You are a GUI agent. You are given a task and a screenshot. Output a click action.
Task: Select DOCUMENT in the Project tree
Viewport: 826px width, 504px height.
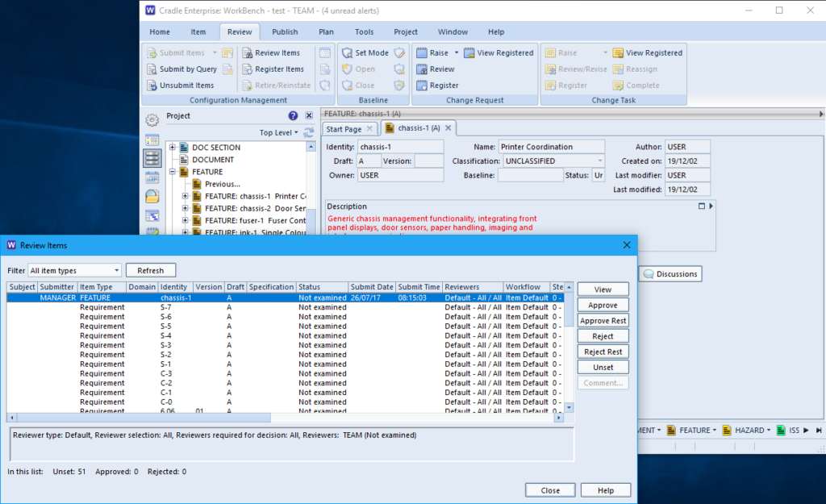213,160
